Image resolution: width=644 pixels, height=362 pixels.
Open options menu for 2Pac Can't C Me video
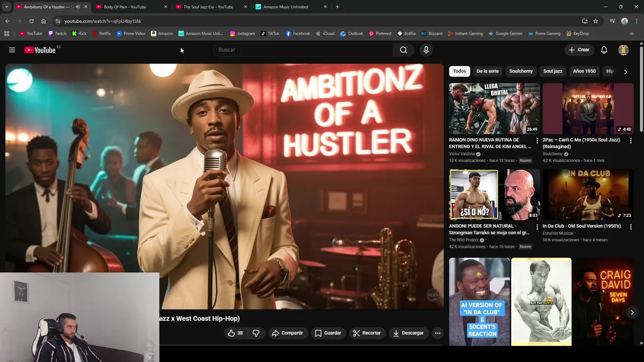pos(630,141)
